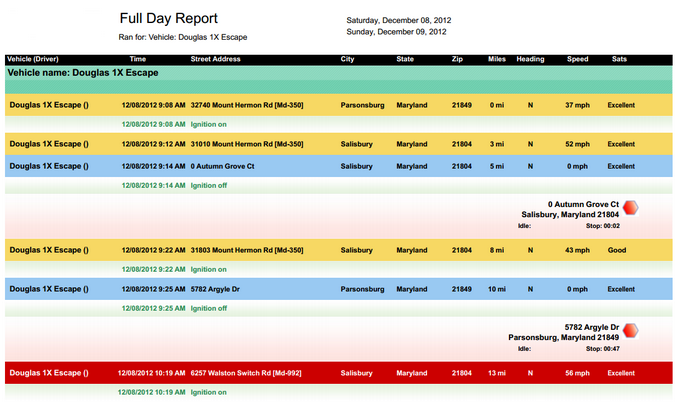Click address 31803 Mount Hermon Rd [Md-350]

(x=247, y=250)
